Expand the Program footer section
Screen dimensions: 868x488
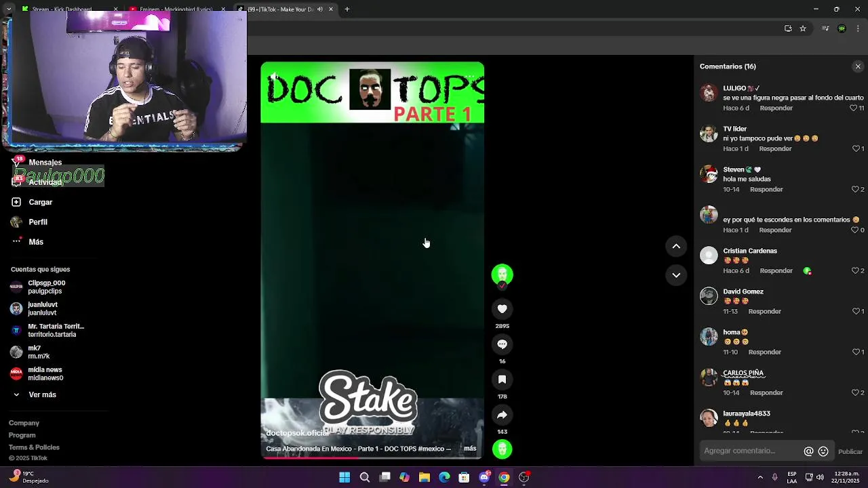coord(22,435)
